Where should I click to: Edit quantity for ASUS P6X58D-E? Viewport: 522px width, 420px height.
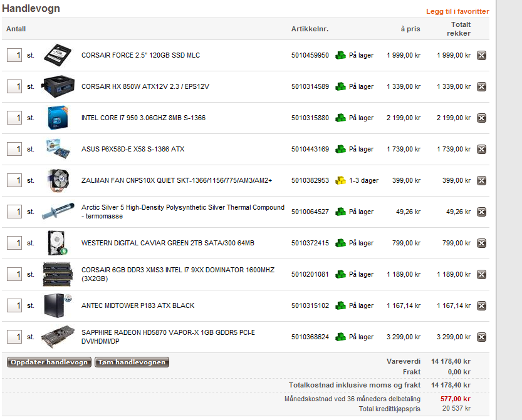[14, 149]
